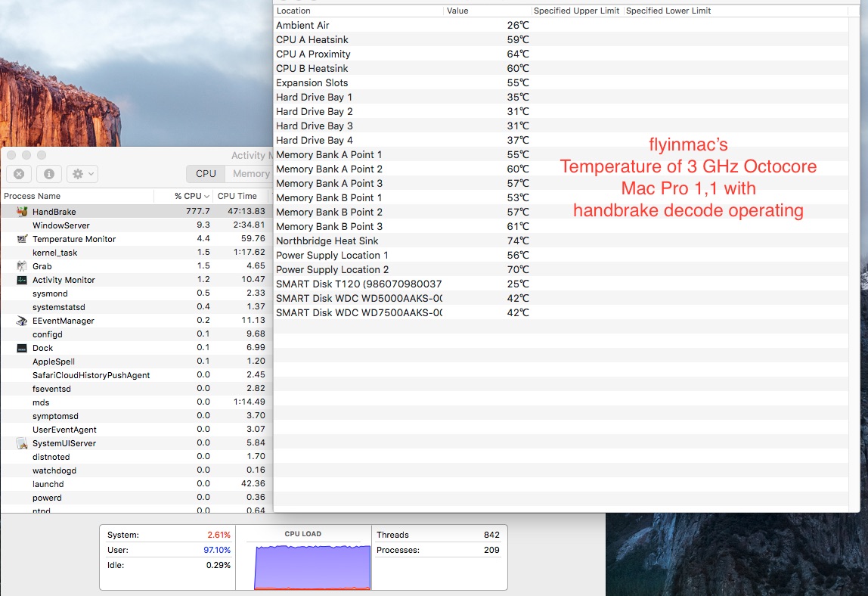Viewport: 868px width, 596px height.
Task: Select the SafariCloudHistoryPushAgent process row
Action: 135,375
